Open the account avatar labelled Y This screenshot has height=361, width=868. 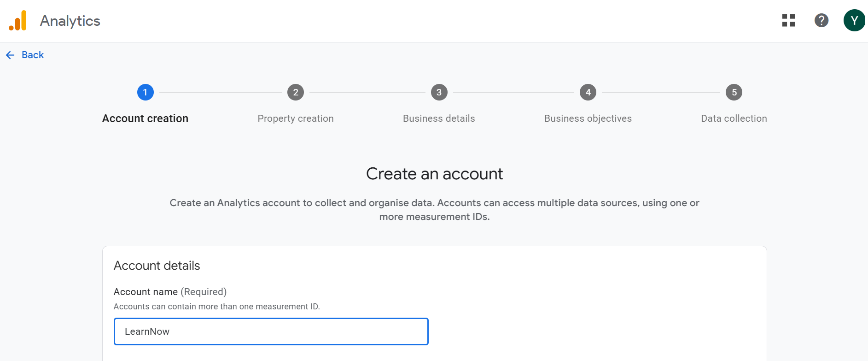pos(854,20)
